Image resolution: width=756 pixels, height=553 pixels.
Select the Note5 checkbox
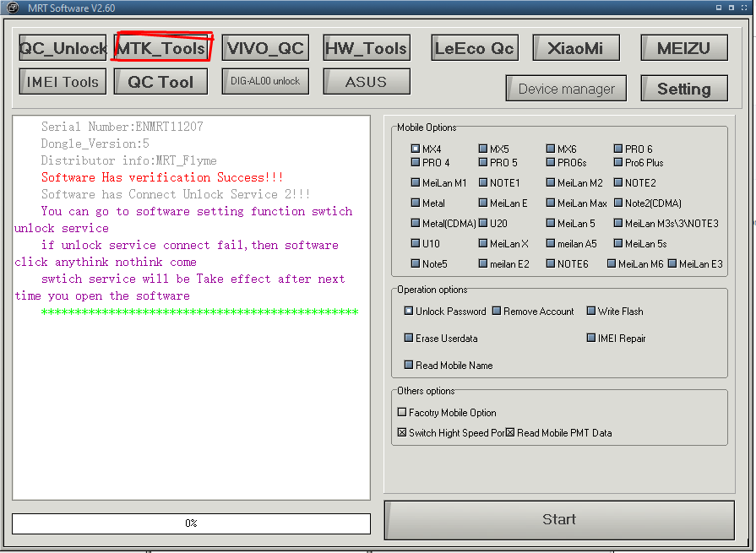[415, 263]
